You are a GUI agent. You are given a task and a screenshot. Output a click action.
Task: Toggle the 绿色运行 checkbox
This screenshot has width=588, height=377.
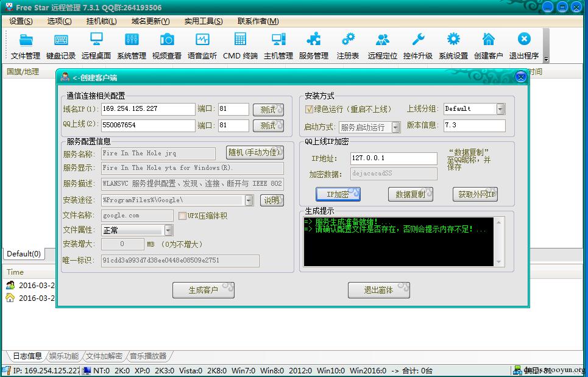coord(309,109)
